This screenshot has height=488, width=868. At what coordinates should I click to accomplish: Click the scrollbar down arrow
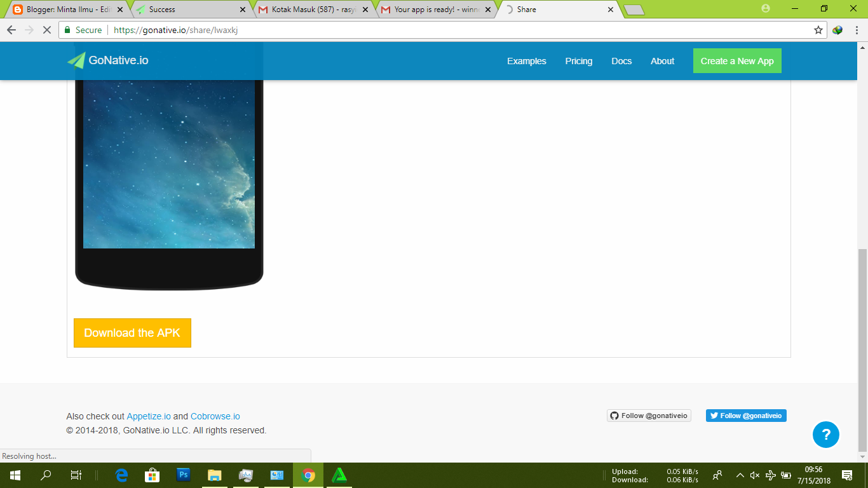click(862, 457)
